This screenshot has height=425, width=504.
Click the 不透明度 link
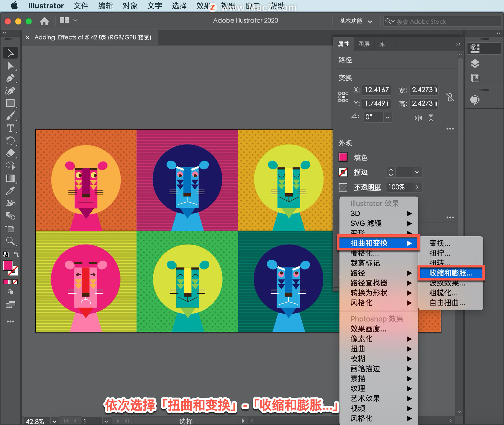pos(367,187)
